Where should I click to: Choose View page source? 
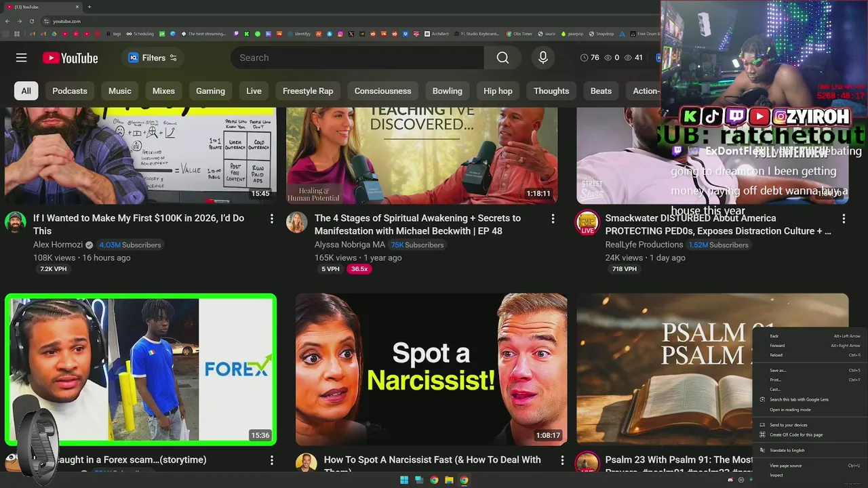810,466
